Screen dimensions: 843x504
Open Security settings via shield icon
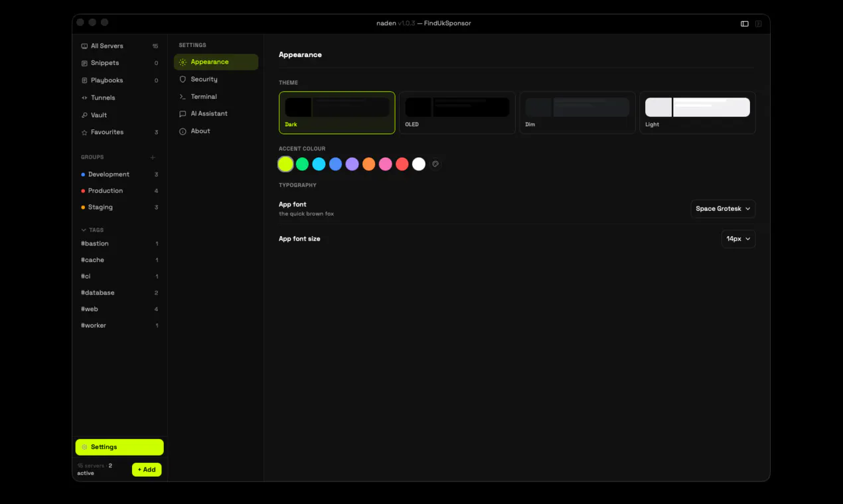183,79
